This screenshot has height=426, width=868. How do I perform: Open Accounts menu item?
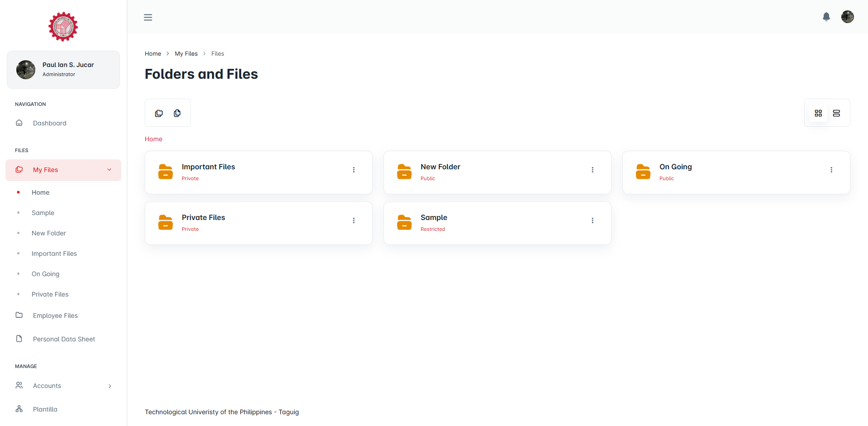coord(63,386)
